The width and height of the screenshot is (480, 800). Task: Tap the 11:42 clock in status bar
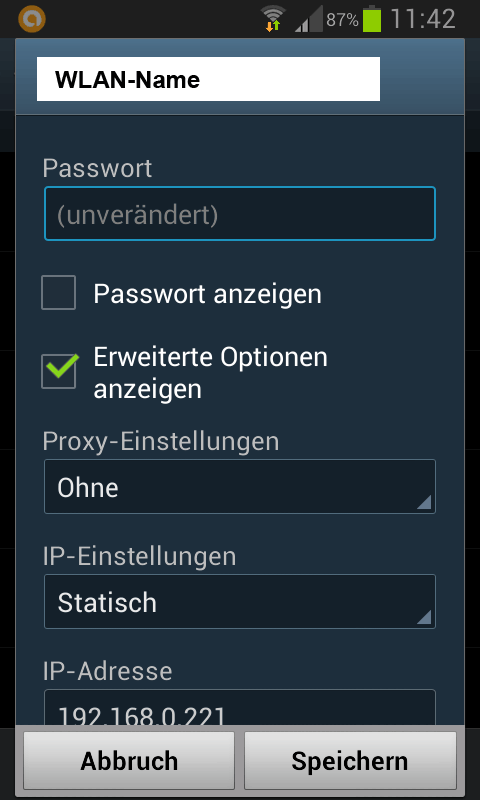(423, 19)
